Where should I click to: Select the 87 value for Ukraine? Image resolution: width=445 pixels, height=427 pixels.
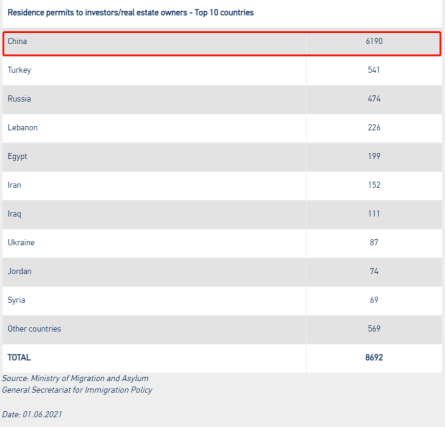(374, 242)
